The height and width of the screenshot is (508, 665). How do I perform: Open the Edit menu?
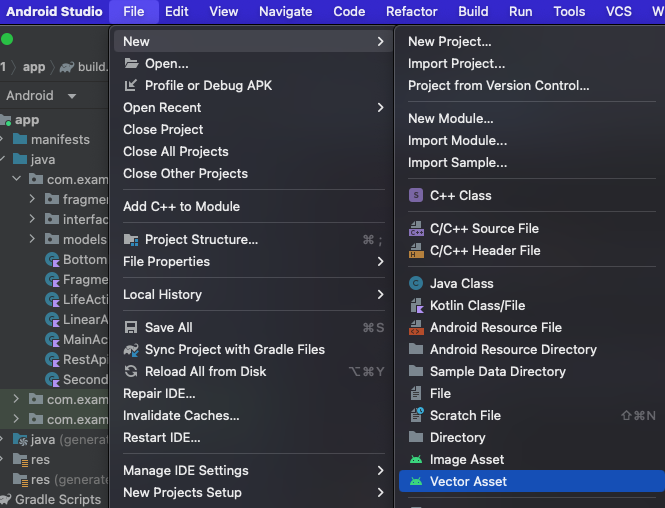pos(176,11)
